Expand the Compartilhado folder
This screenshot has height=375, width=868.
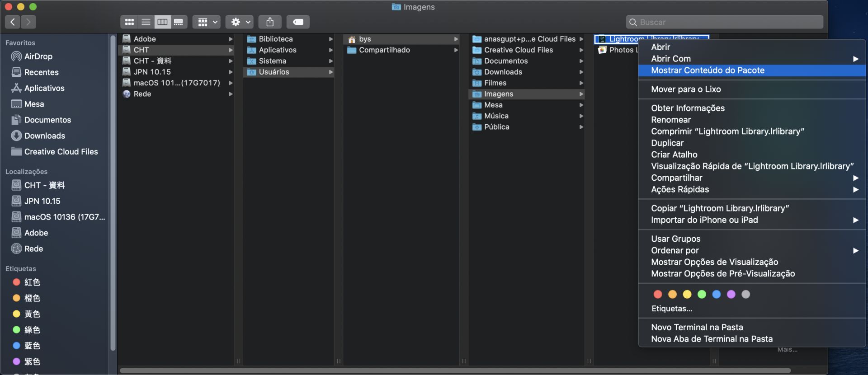(456, 50)
